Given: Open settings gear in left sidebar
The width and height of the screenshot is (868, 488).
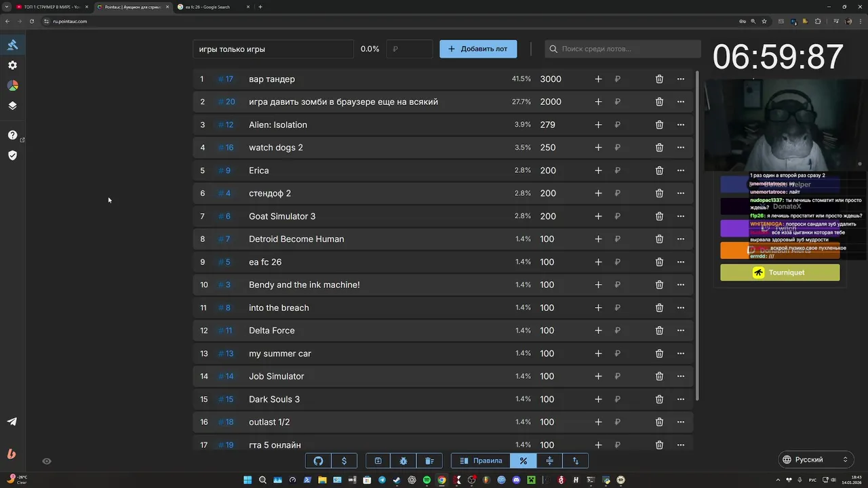Looking at the screenshot, I should [x=12, y=65].
